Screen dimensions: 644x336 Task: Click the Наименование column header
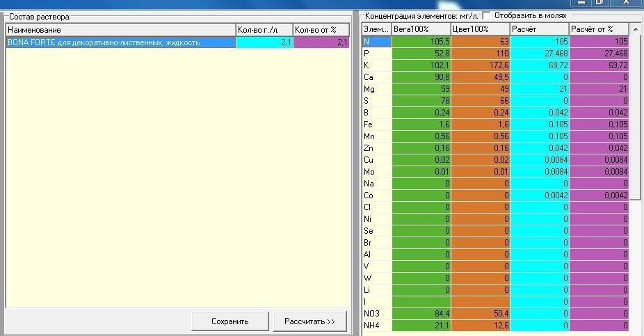pyautogui.click(x=121, y=30)
